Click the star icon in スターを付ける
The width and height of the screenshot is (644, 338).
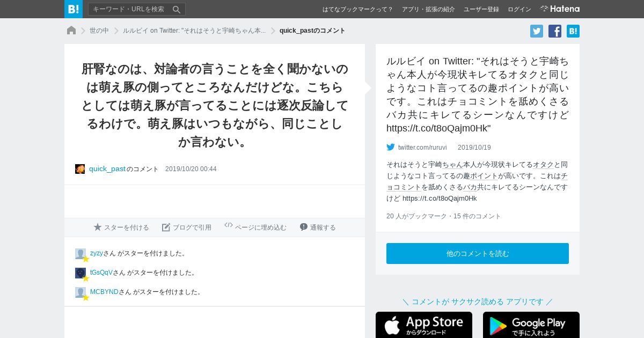(98, 227)
